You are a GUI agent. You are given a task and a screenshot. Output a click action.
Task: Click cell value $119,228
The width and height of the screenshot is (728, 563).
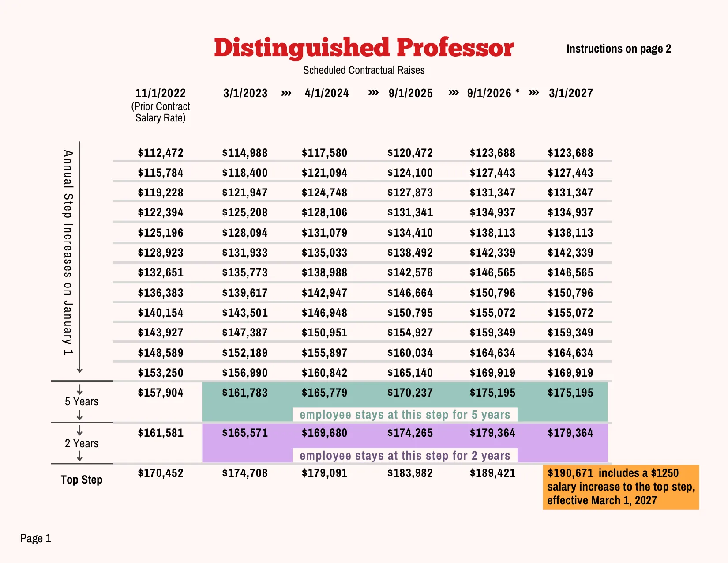click(x=161, y=193)
